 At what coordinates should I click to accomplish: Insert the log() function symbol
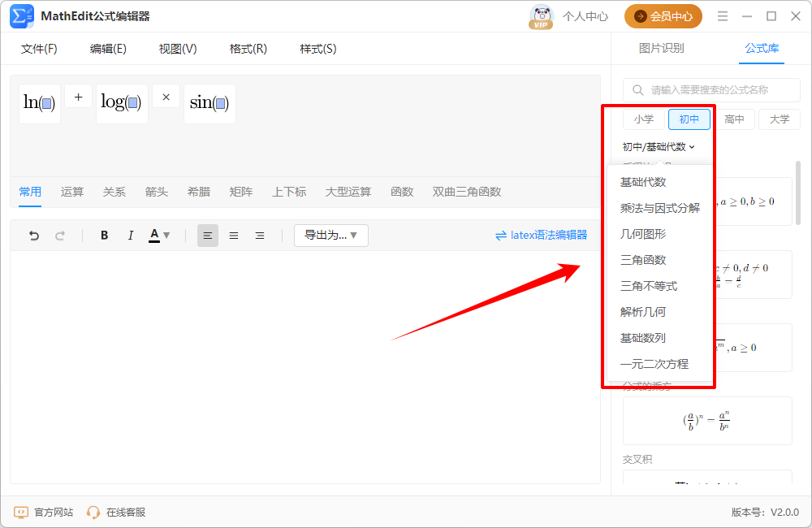pyautogui.click(x=122, y=104)
